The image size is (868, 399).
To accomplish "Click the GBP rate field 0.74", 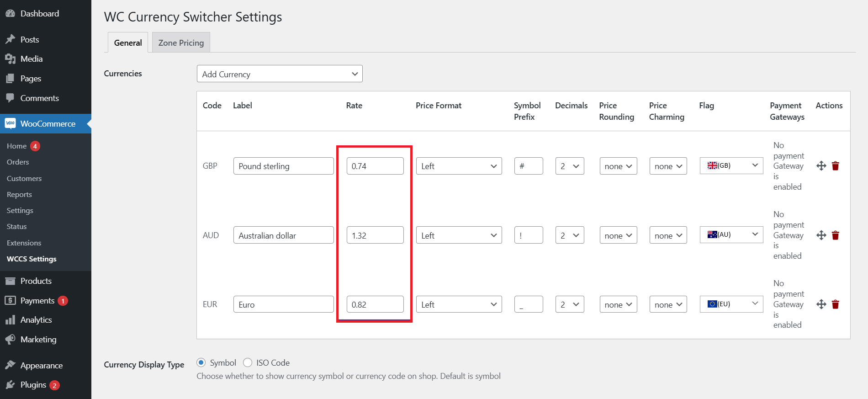I will pyautogui.click(x=375, y=166).
